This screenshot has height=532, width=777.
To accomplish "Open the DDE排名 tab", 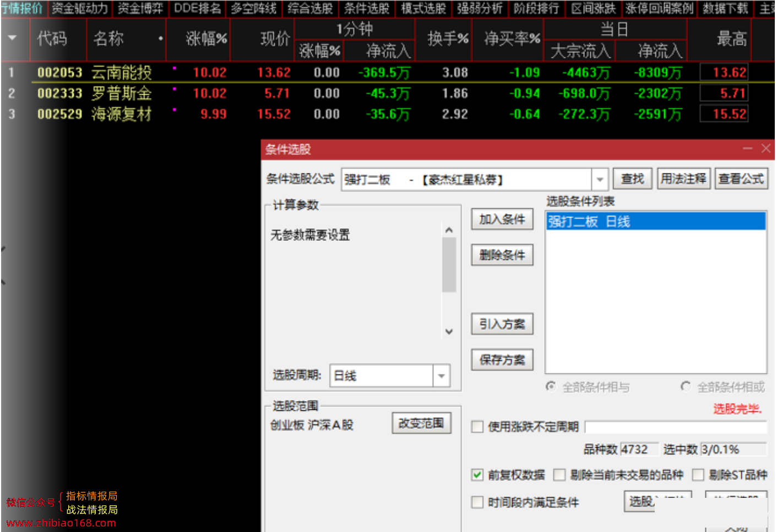I will point(197,8).
